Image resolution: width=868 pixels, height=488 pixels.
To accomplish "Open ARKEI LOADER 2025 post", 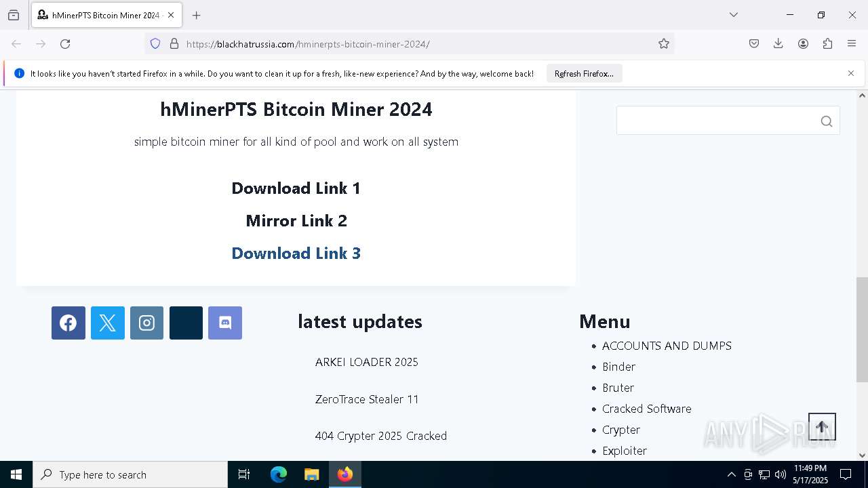I will coord(367,362).
